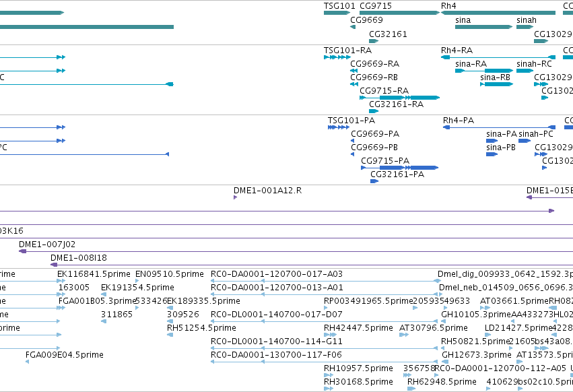Screen dimensions: 573x392
Task: Select the CG9669-RA transcript label
Action: click(x=374, y=63)
